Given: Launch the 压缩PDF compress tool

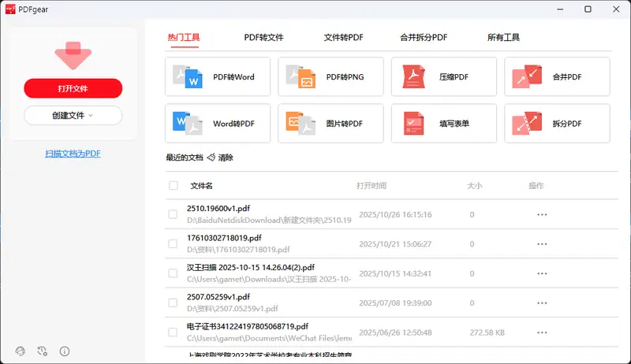Looking at the screenshot, I should [x=444, y=76].
